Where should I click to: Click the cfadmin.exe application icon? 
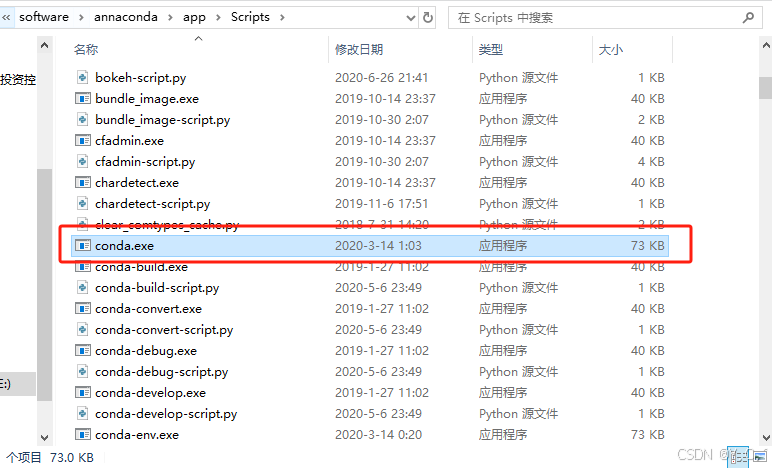(83, 140)
